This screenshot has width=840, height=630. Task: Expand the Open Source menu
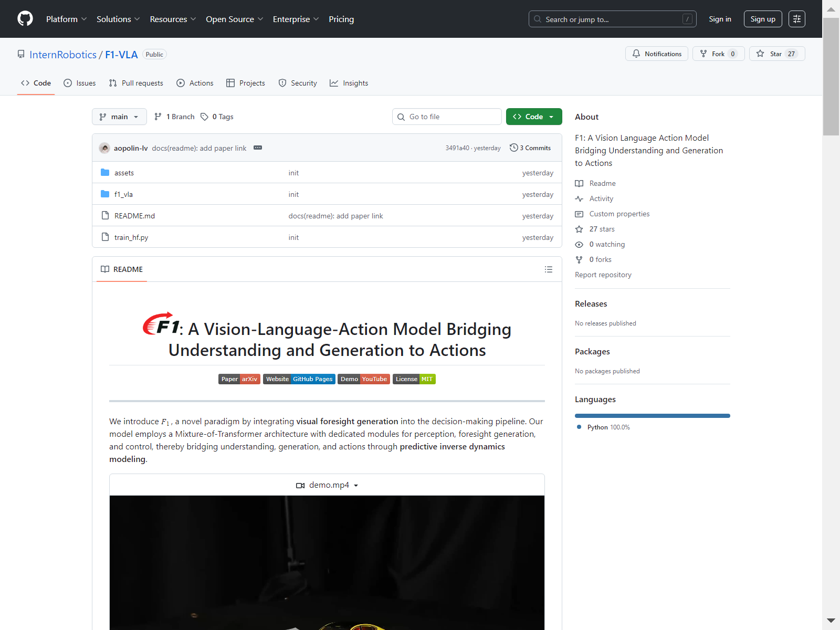(235, 19)
